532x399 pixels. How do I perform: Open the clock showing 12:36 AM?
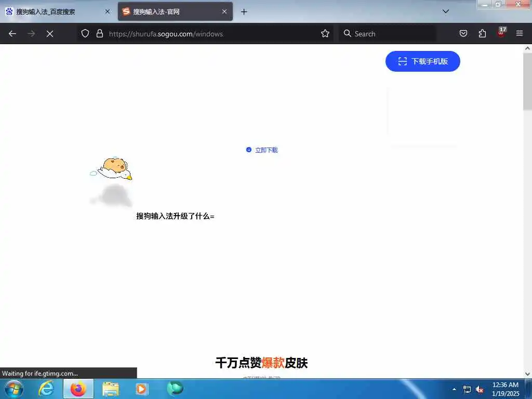[x=506, y=389]
